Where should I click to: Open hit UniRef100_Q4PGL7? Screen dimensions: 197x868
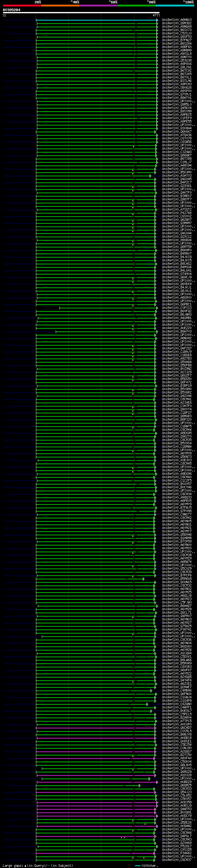177,836
